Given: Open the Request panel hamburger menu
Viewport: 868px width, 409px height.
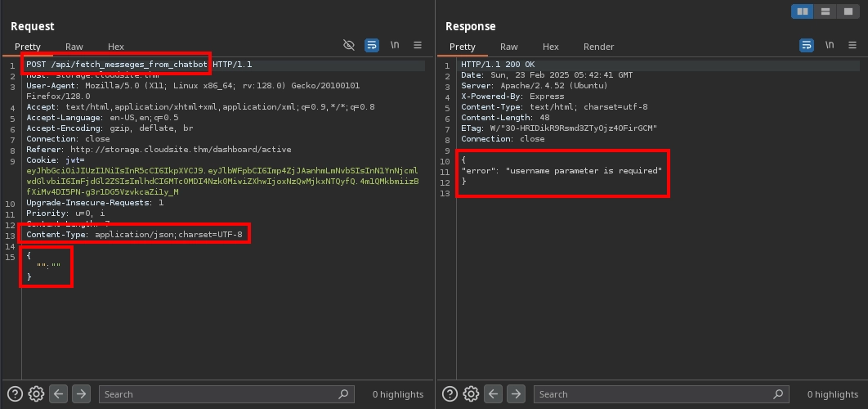Looking at the screenshot, I should tap(418, 45).
